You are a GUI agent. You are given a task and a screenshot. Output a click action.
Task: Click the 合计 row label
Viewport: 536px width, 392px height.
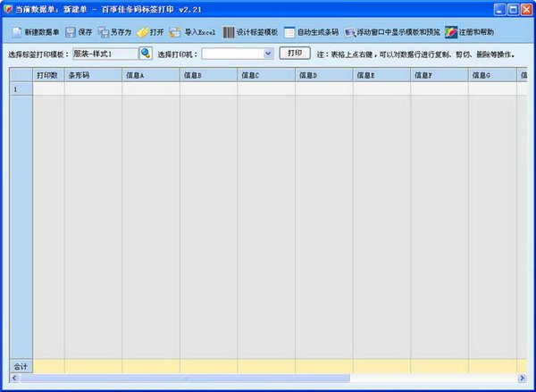click(x=21, y=366)
